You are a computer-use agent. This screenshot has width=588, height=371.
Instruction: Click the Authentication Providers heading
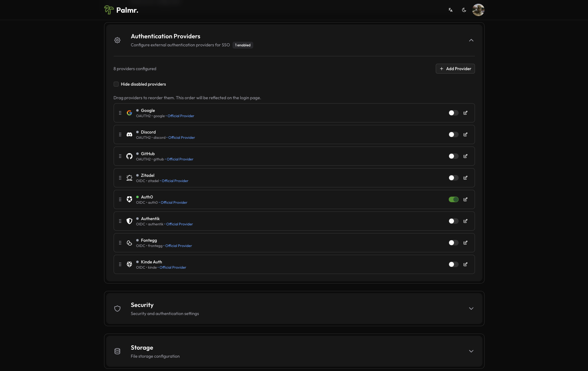pyautogui.click(x=166, y=36)
